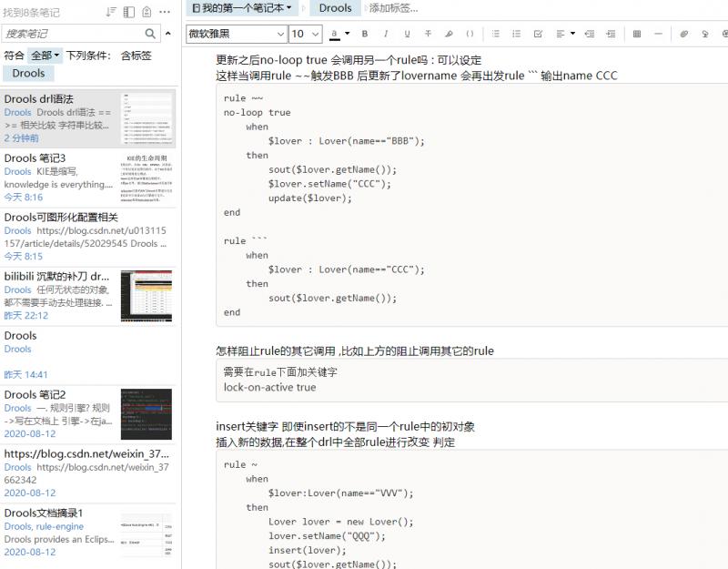Open the 我的第一个笔记本 notebook dropdown
This screenshot has width=728, height=569.
click(x=242, y=8)
